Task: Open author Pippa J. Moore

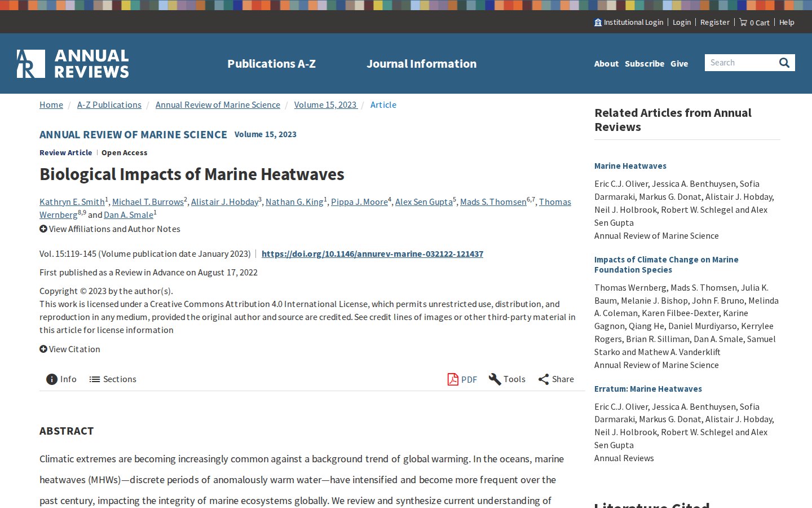Action: [359, 202]
